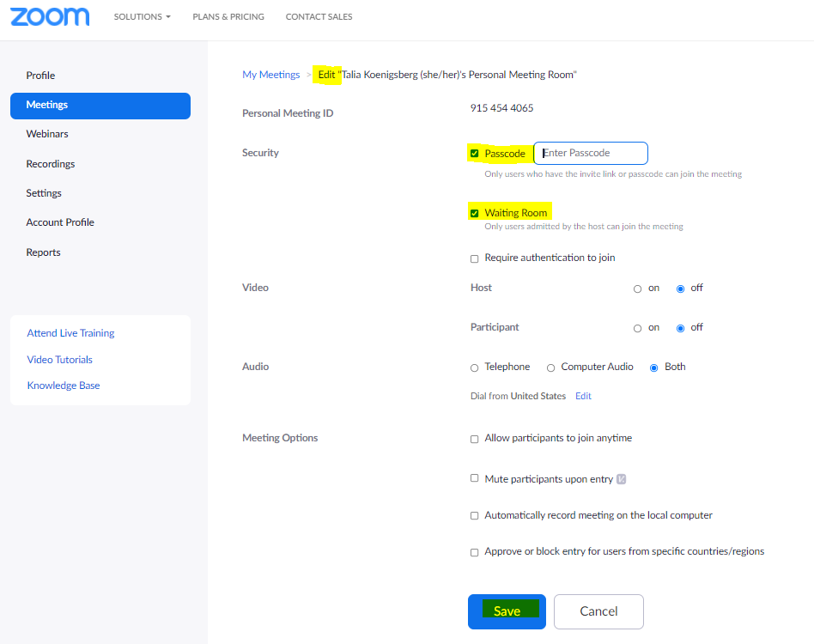Turn Participant video on
The height and width of the screenshot is (644, 814).
coord(637,329)
